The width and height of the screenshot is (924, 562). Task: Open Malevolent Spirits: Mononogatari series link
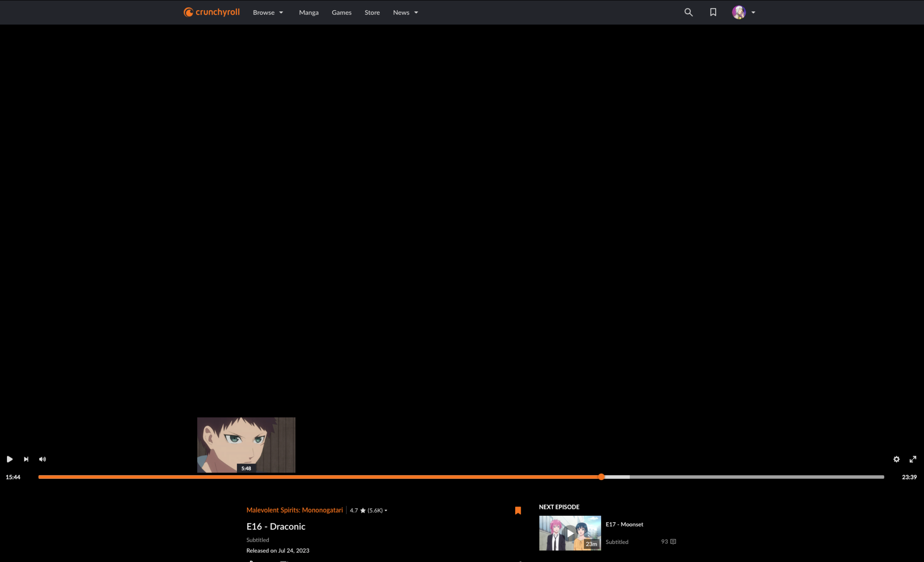294,510
